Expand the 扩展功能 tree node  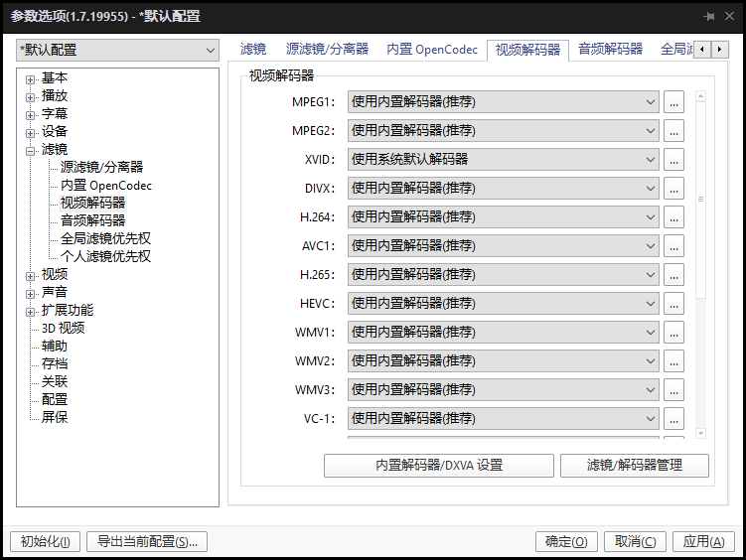click(31, 313)
